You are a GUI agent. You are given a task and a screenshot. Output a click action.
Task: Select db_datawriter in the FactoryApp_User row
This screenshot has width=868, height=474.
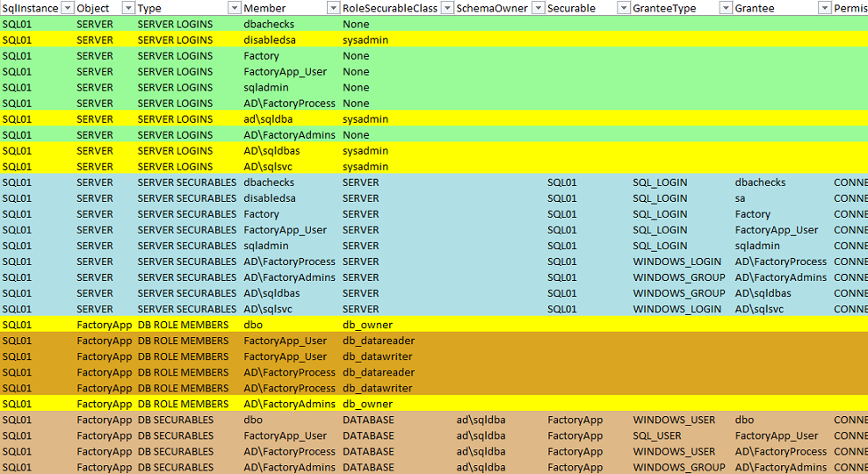pos(378,356)
